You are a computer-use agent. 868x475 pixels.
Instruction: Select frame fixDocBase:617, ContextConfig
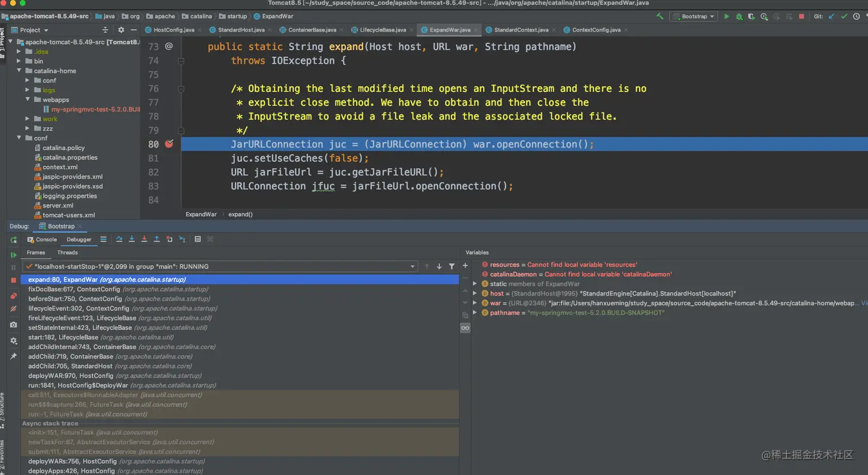click(240, 289)
